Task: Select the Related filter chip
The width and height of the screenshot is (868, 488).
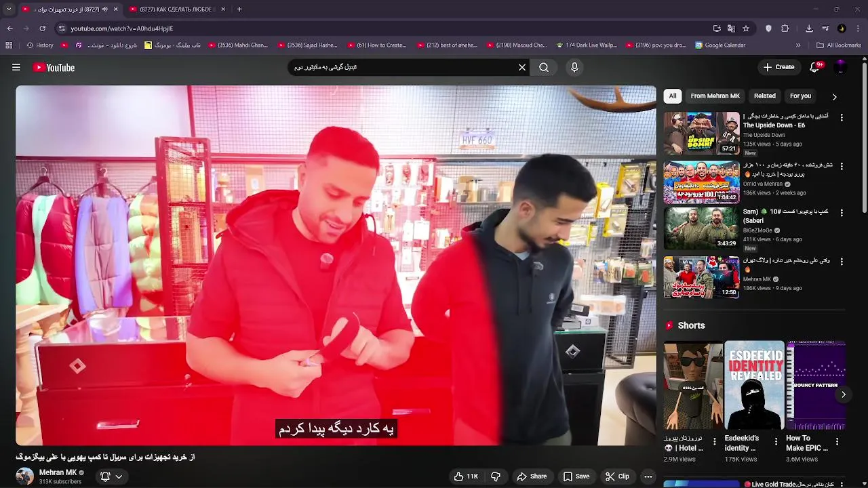Action: pos(765,96)
